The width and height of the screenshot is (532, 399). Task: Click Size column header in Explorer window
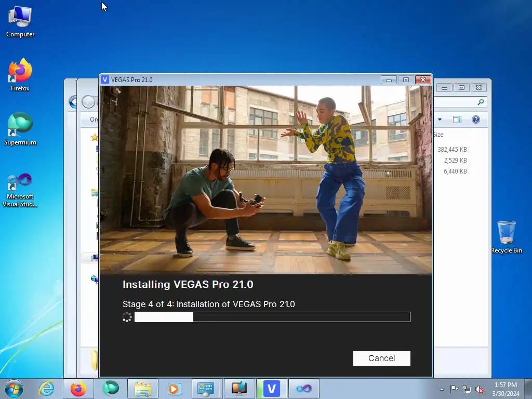438,135
